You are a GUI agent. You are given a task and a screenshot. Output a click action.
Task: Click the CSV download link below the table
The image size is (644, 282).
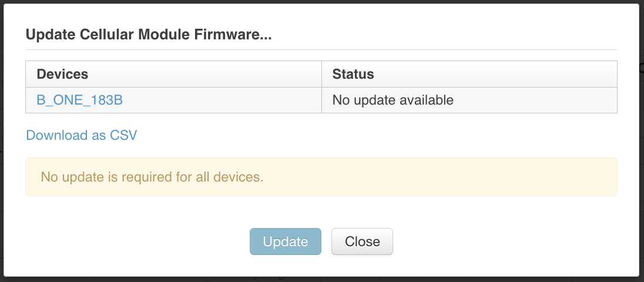pos(82,135)
